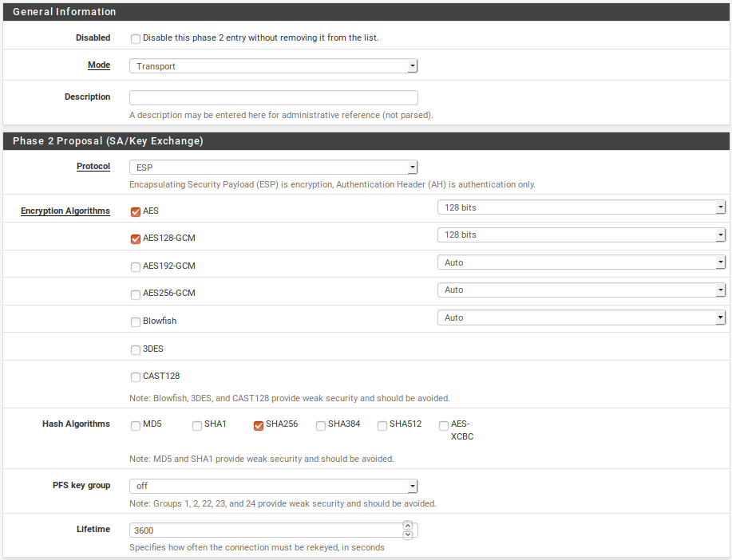Open the AES256-GCM key length dropdown set to Auto
The width and height of the screenshot is (732, 560).
pyautogui.click(x=581, y=290)
